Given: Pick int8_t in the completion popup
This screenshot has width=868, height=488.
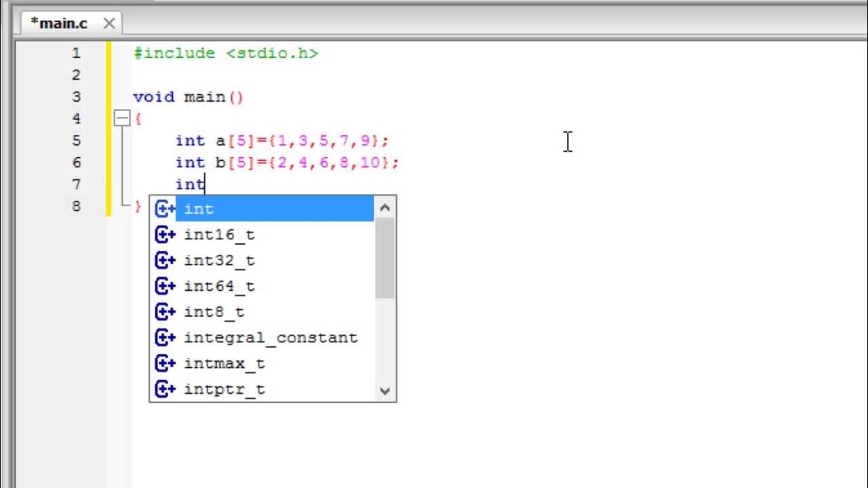Looking at the screenshot, I should 214,312.
